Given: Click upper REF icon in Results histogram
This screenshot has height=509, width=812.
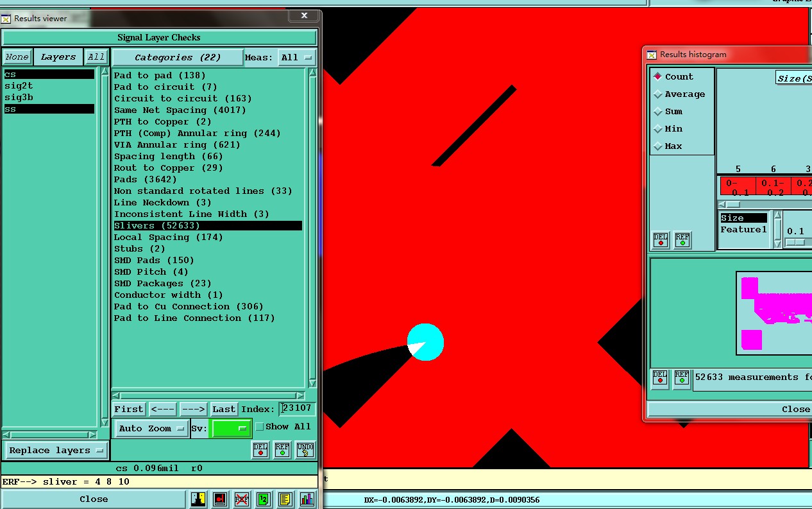Looking at the screenshot, I should tap(682, 240).
